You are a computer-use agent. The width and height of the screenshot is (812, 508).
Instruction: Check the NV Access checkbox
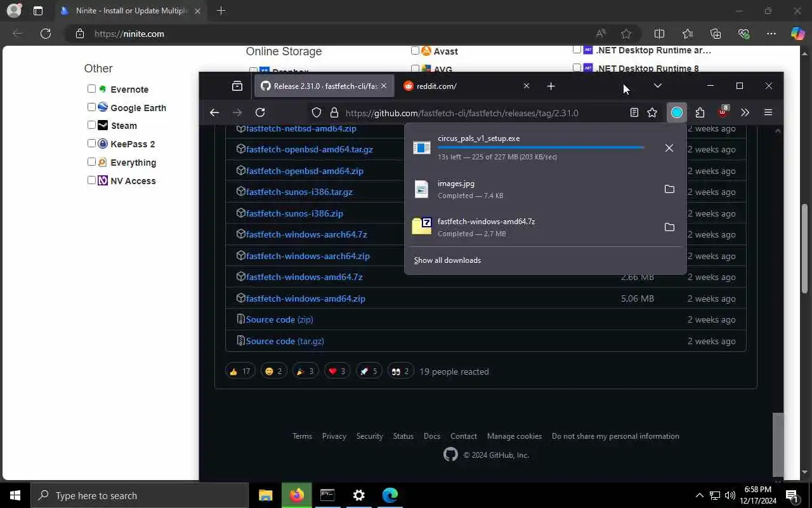click(91, 180)
